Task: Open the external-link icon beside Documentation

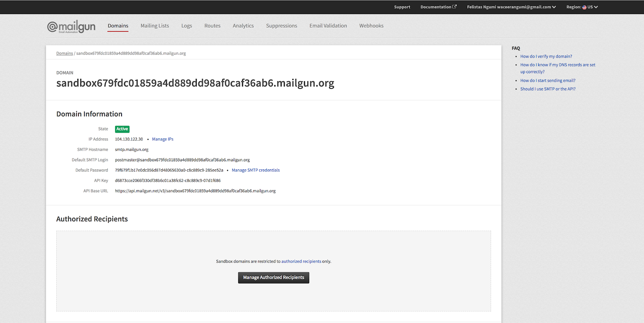Action: [454, 7]
